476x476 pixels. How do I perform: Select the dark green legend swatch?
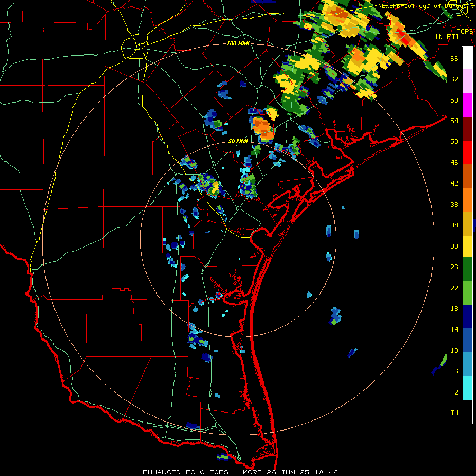tap(467, 269)
